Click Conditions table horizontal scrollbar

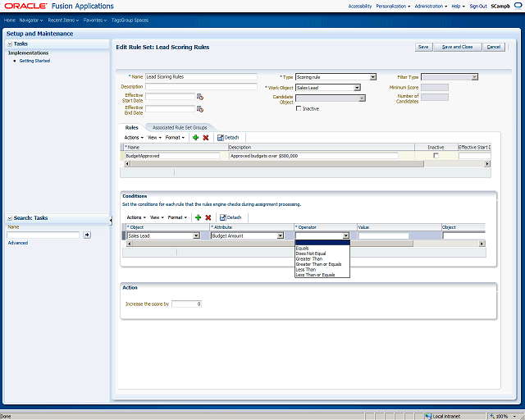pyautogui.click(x=273, y=244)
